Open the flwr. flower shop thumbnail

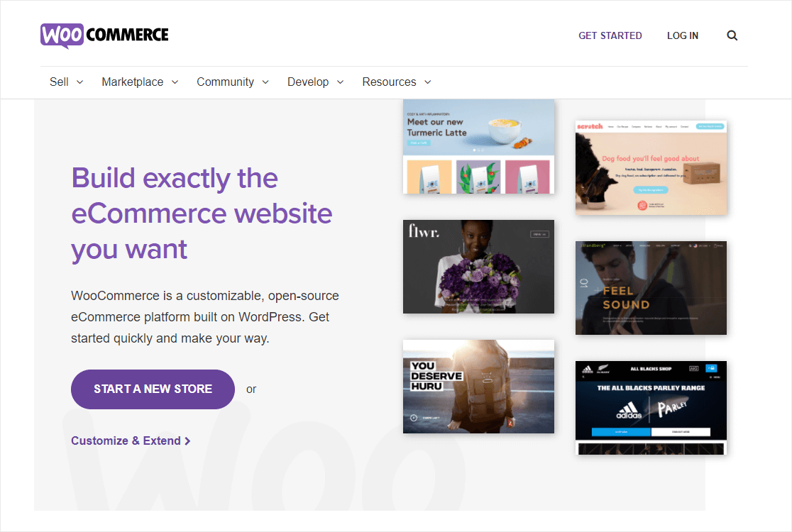478,267
